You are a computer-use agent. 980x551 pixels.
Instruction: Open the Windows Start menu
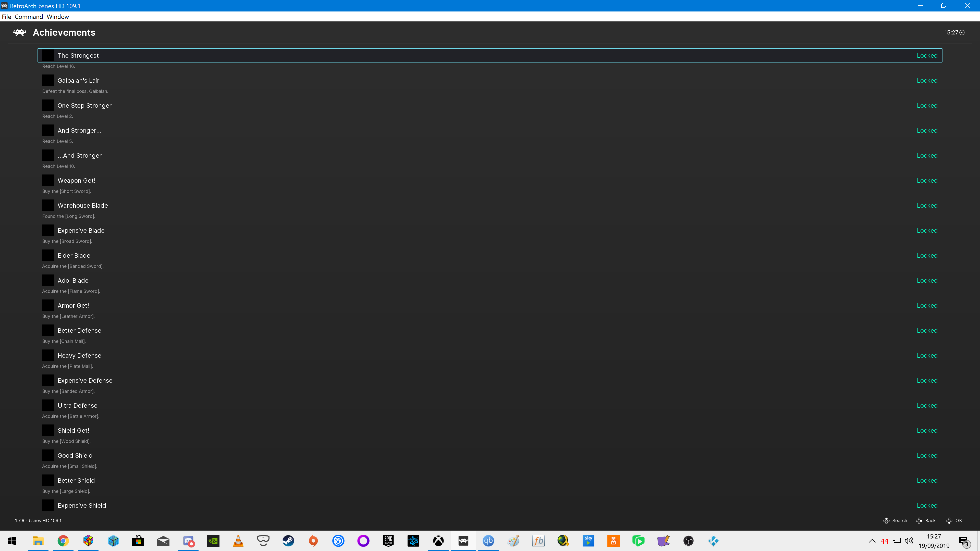tap(12, 541)
